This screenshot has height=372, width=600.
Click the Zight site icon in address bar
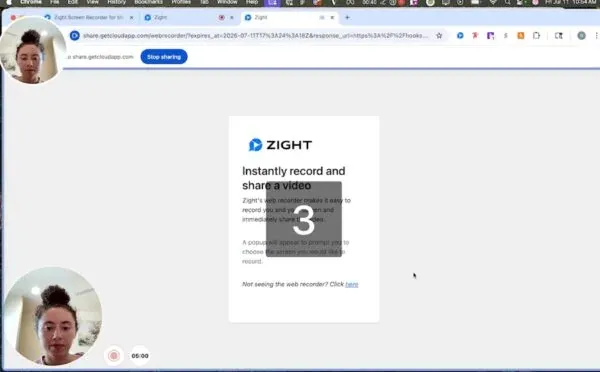pyautogui.click(x=75, y=36)
